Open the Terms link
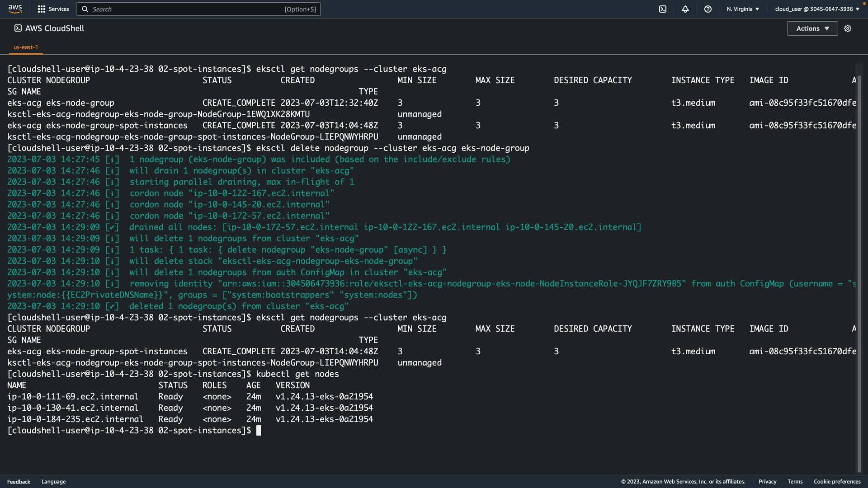The width and height of the screenshot is (868, 488). [795, 482]
